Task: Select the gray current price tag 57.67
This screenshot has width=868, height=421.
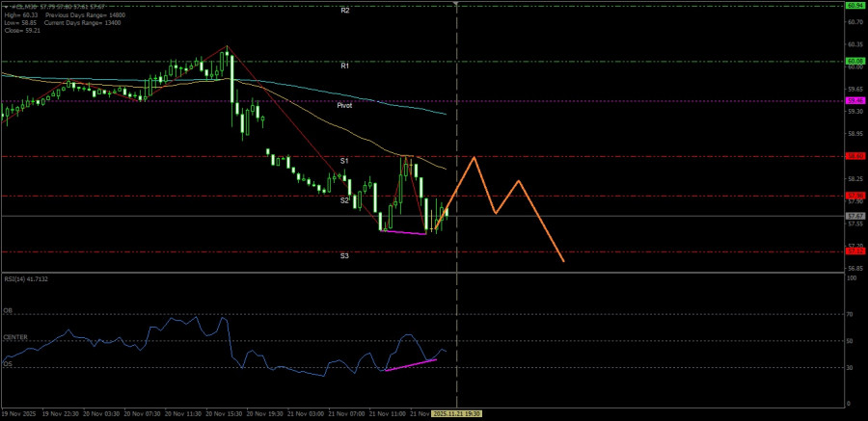Action: (x=854, y=216)
